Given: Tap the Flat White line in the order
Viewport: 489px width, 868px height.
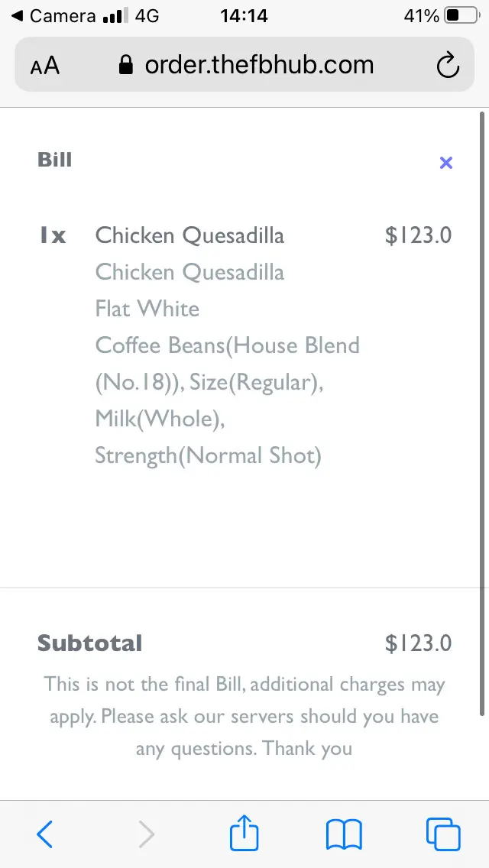Looking at the screenshot, I should (147, 309).
